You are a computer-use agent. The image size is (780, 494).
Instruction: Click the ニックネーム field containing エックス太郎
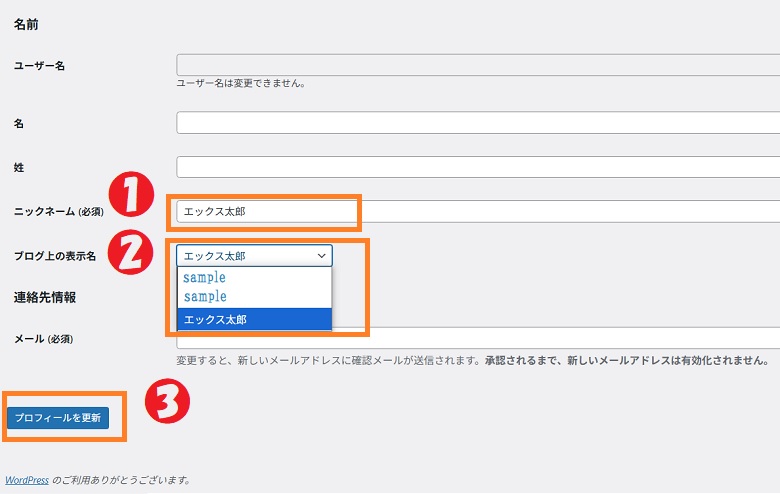[x=478, y=211]
